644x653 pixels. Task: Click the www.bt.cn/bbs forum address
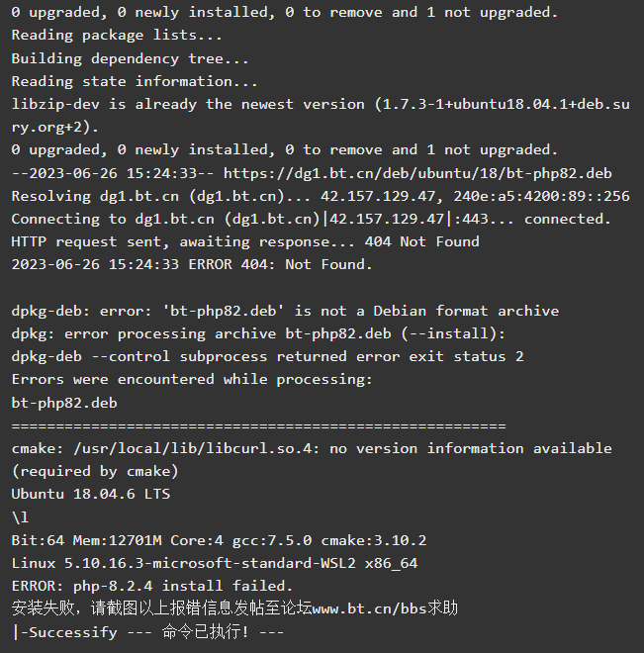369,608
